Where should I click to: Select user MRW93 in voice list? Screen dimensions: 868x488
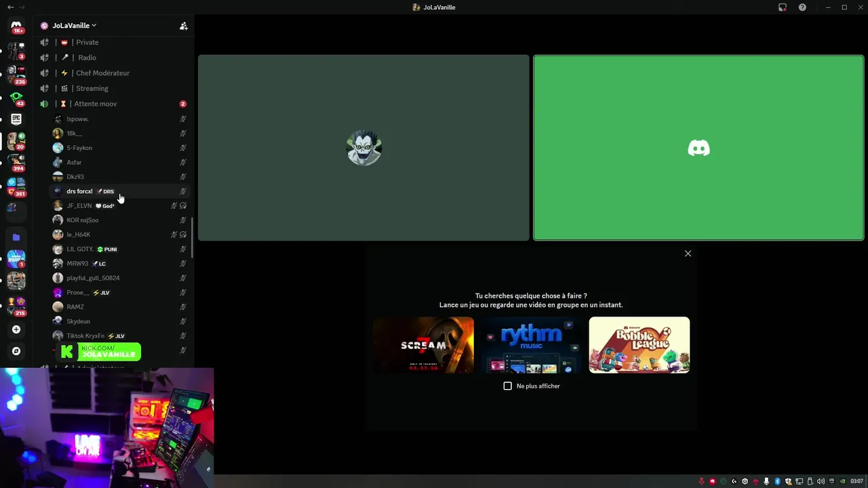click(121, 264)
